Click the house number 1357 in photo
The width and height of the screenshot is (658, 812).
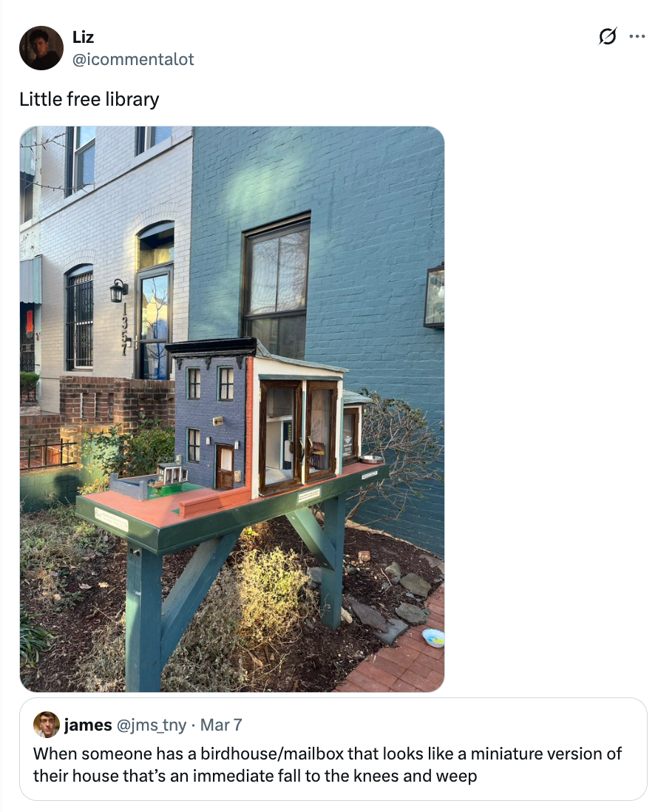[124, 329]
